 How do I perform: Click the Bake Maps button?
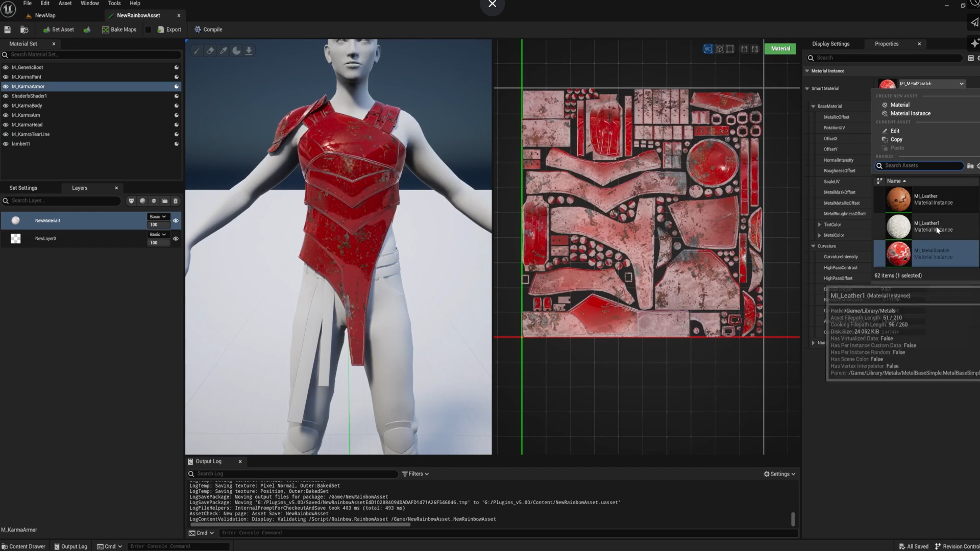[x=119, y=30]
